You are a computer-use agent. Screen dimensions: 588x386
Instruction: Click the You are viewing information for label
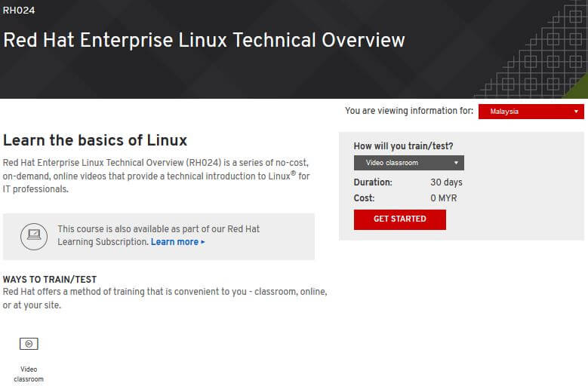[409, 111]
